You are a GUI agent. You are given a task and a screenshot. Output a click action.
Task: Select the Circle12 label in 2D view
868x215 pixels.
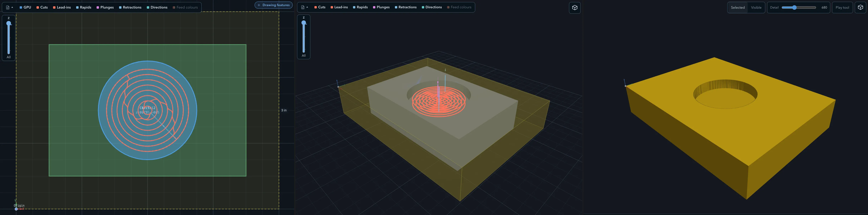click(148, 108)
